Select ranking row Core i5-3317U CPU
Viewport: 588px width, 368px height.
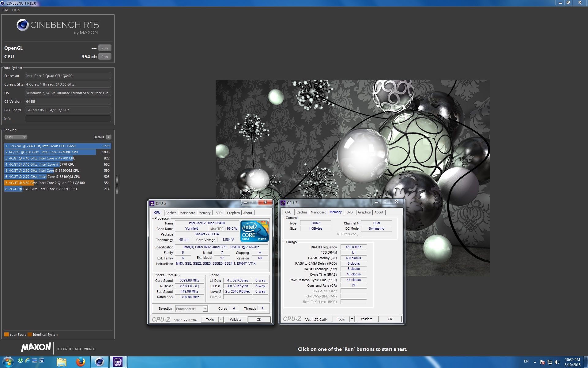(58, 189)
